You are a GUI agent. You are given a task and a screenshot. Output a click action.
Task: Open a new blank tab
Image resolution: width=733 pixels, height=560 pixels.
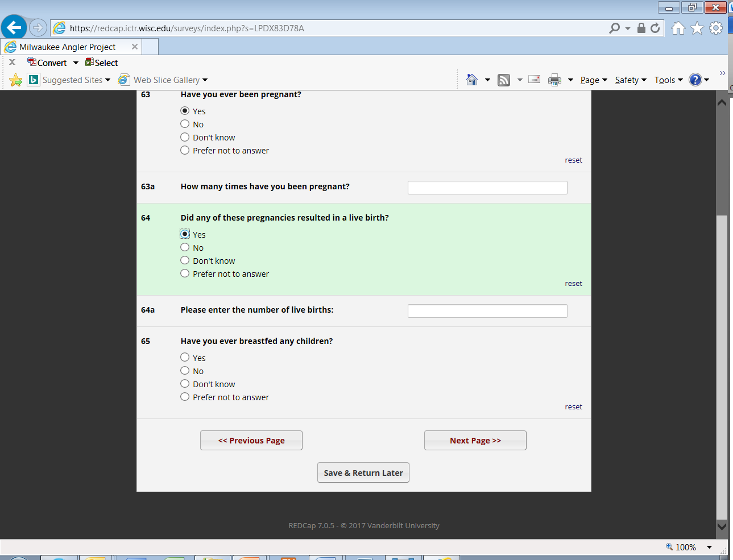(150, 47)
